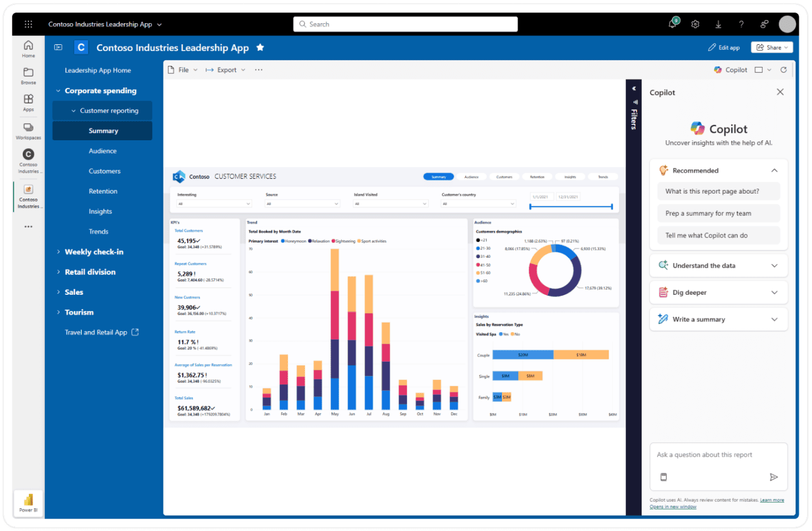This screenshot has height=531, width=812.
Task: Collapse the Recommended Copilot group
Action: click(774, 170)
